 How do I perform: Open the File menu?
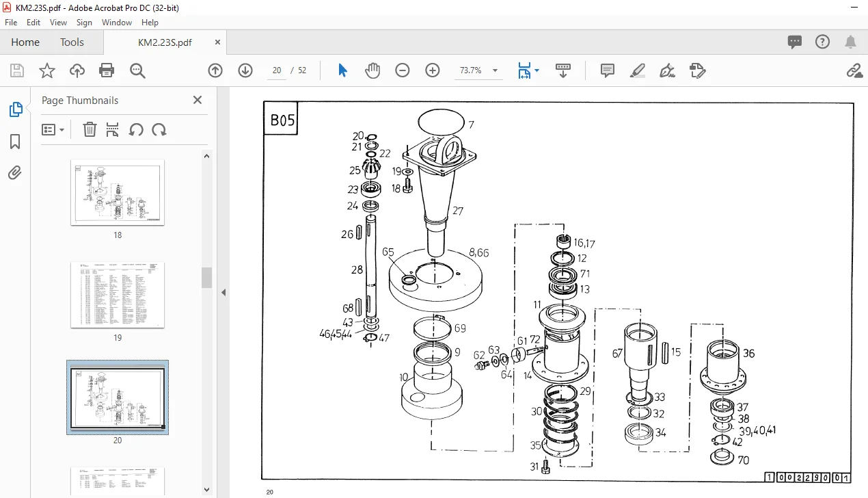[11, 23]
